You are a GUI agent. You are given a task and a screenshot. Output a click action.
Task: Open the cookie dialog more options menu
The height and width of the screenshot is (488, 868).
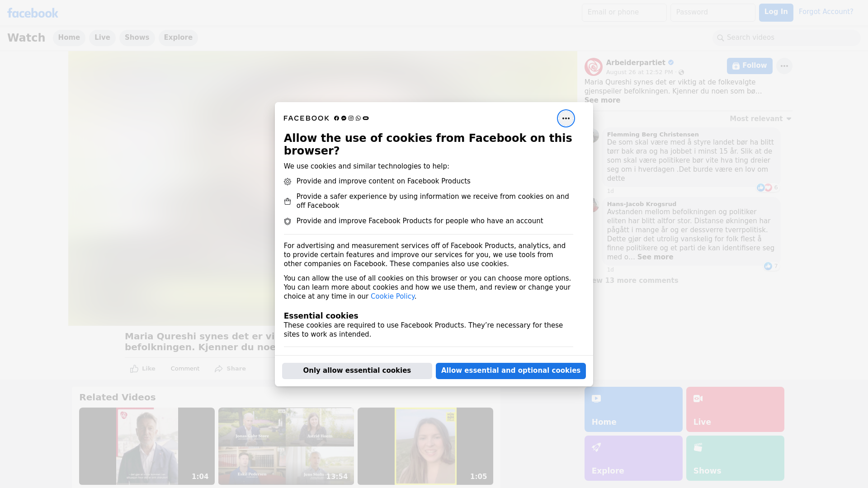[566, 118]
